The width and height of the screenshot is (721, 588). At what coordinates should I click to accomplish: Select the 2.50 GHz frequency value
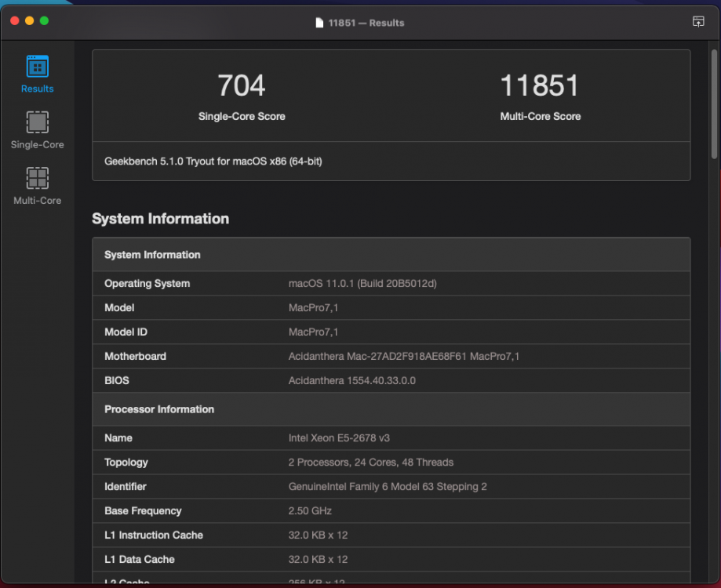coord(310,511)
